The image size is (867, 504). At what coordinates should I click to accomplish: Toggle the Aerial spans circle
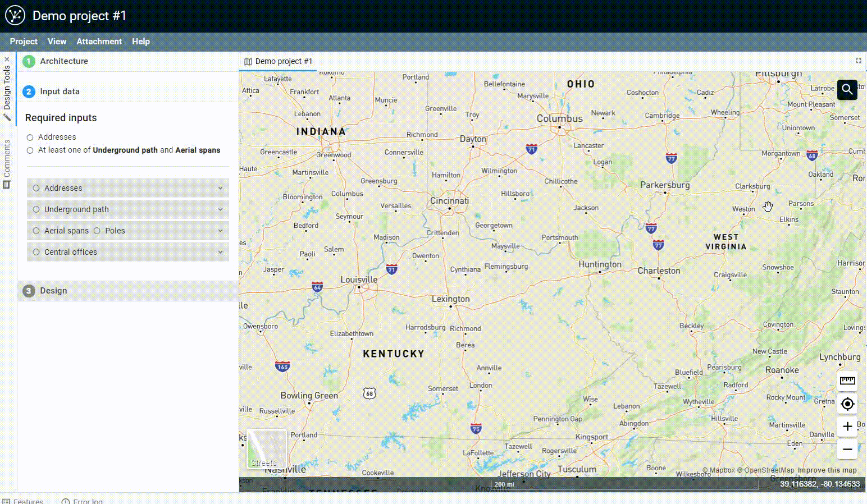tap(36, 231)
